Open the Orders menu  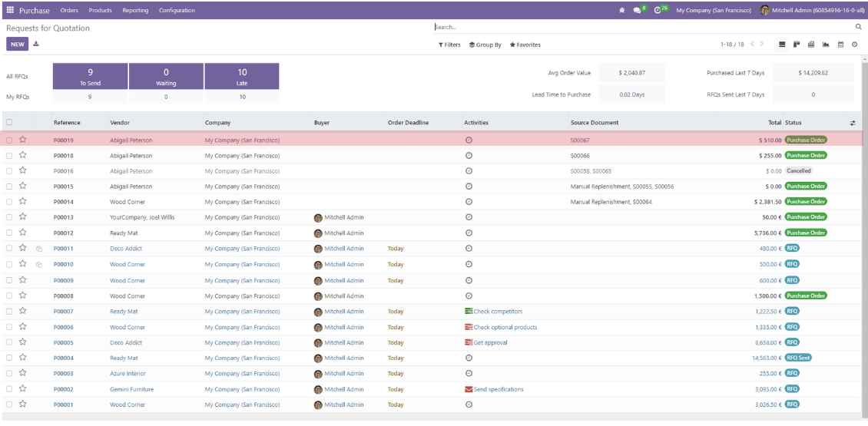coord(69,10)
